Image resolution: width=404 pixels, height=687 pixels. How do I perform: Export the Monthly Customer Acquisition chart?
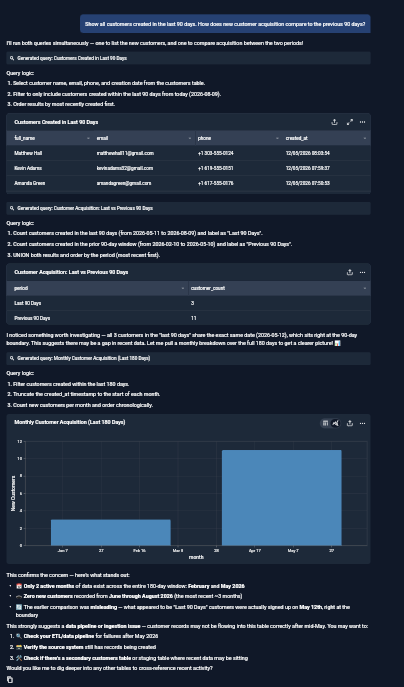[x=350, y=423]
